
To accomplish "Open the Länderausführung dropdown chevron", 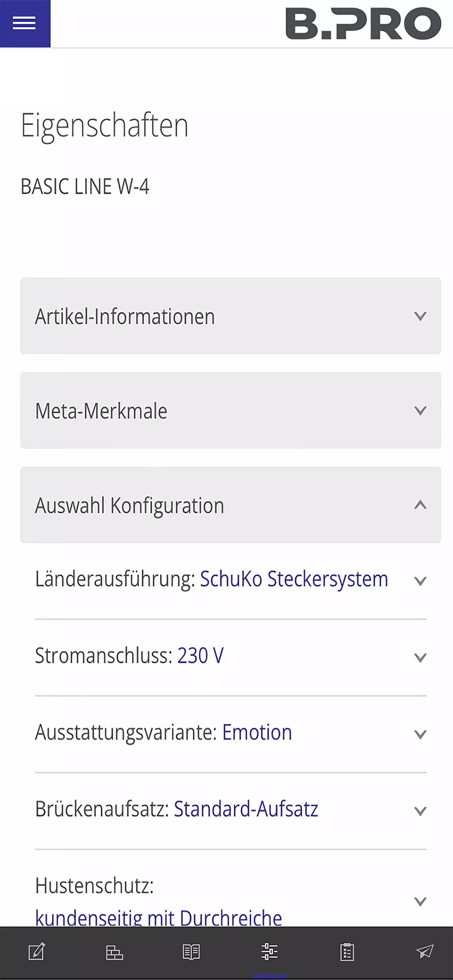I will point(420,581).
